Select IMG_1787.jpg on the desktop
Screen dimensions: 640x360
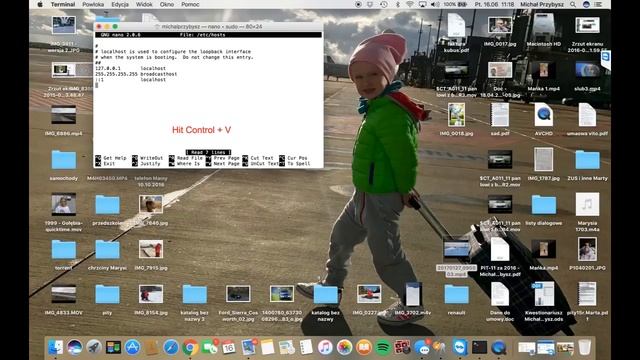[x=544, y=160]
